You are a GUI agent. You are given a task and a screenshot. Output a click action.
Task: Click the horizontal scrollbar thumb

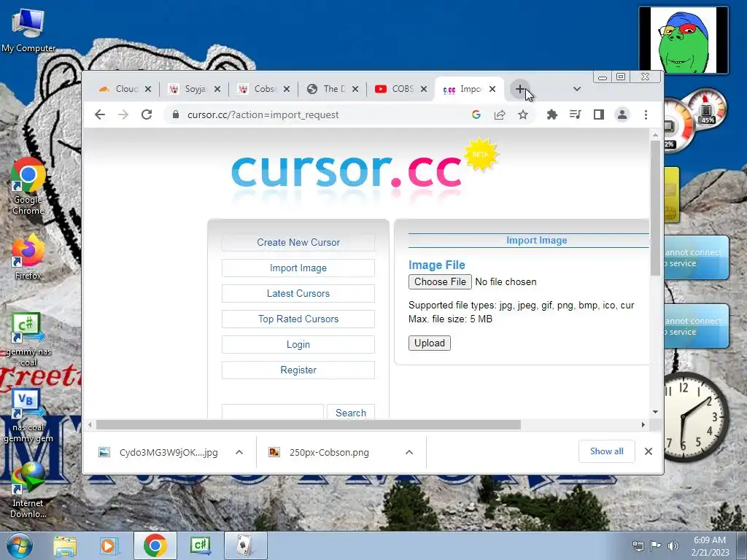tap(309, 425)
